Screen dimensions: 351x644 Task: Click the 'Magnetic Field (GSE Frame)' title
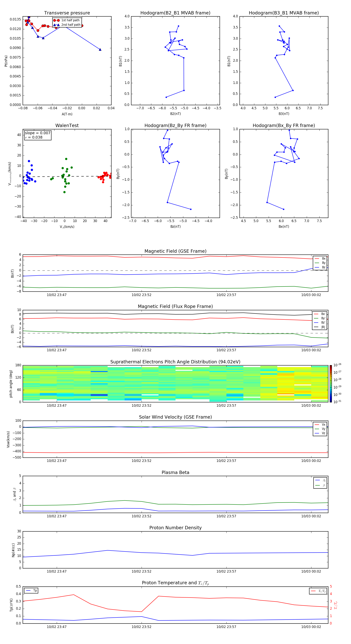175,251
